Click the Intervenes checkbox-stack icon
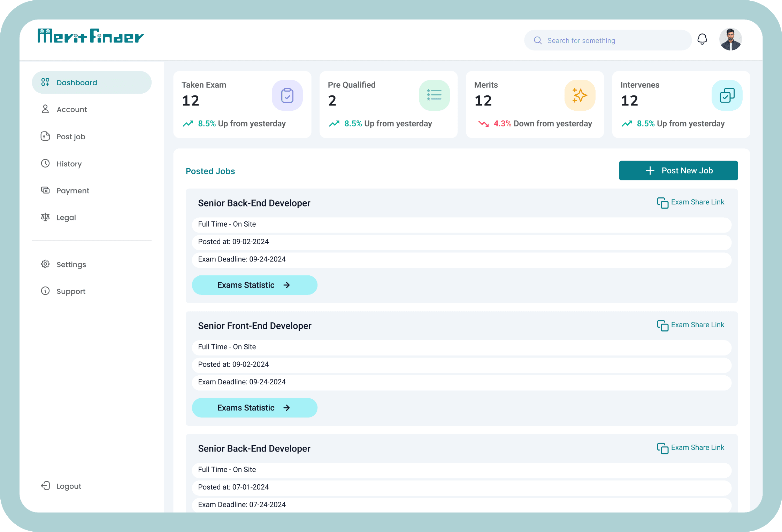 coord(727,95)
